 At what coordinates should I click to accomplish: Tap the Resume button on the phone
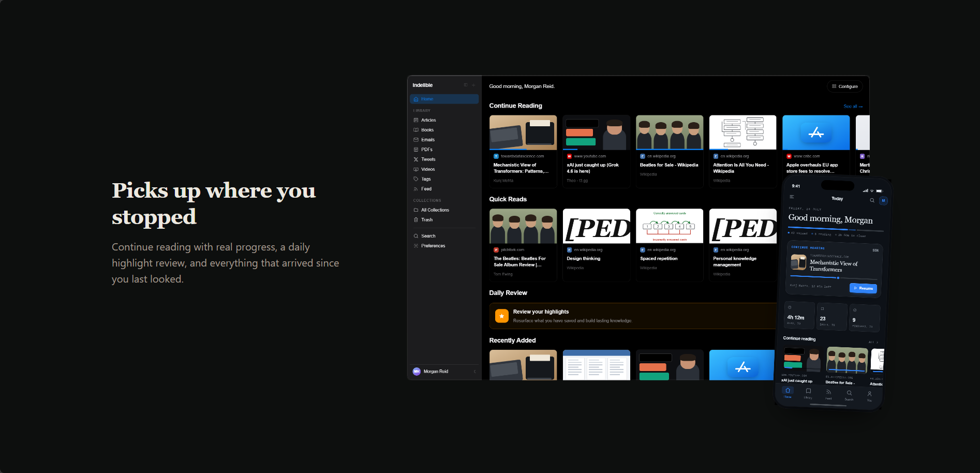[863, 288]
